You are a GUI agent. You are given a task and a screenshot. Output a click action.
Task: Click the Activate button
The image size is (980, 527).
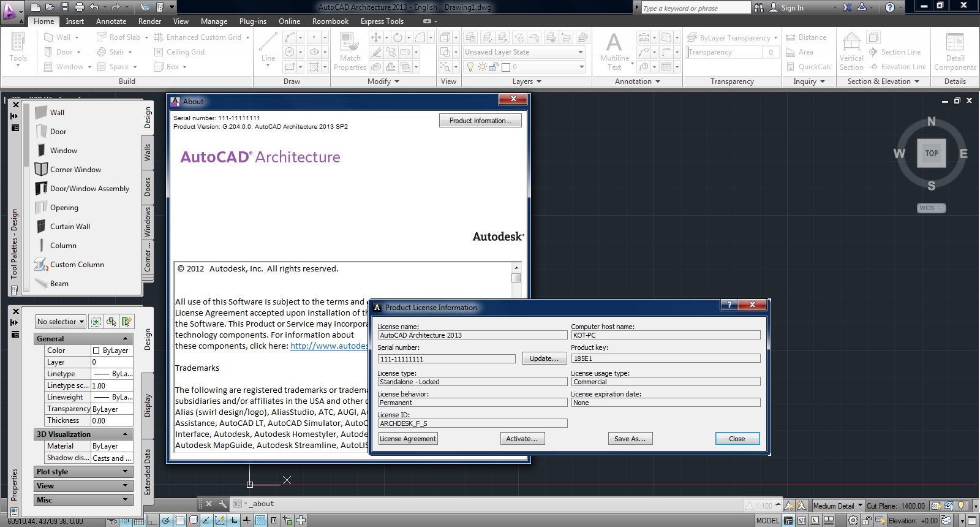(x=522, y=439)
